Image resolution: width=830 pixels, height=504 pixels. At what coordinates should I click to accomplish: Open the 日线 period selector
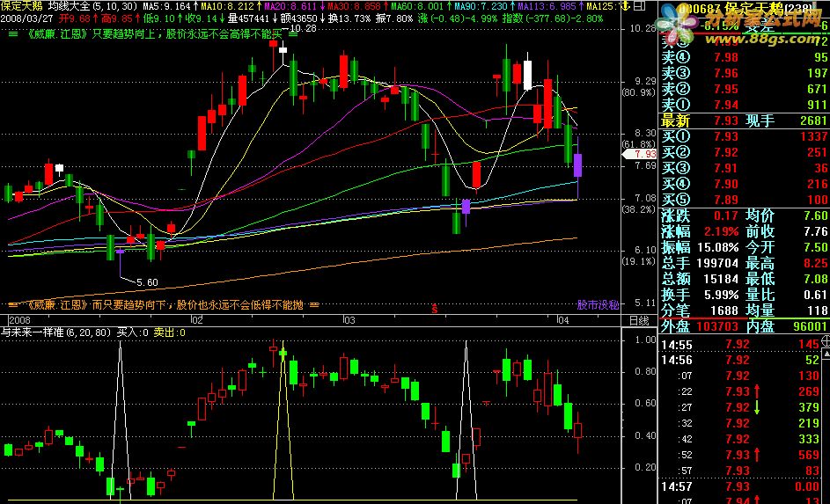(639, 320)
